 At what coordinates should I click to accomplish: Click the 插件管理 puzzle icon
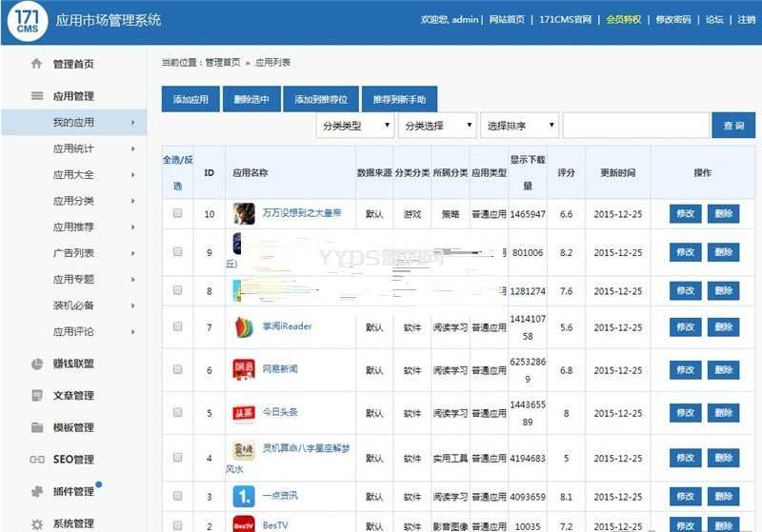coord(37,492)
